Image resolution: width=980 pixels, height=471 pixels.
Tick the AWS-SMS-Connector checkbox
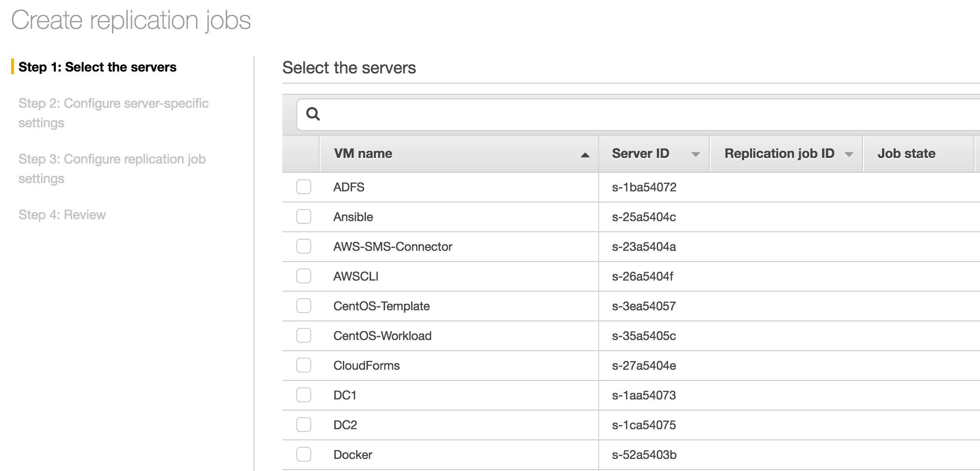[x=304, y=247]
